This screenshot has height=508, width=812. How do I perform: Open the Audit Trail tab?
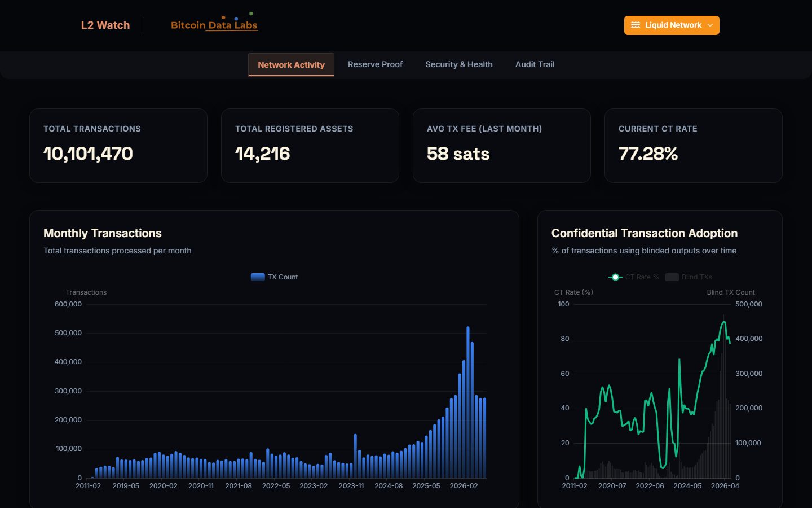(535, 64)
